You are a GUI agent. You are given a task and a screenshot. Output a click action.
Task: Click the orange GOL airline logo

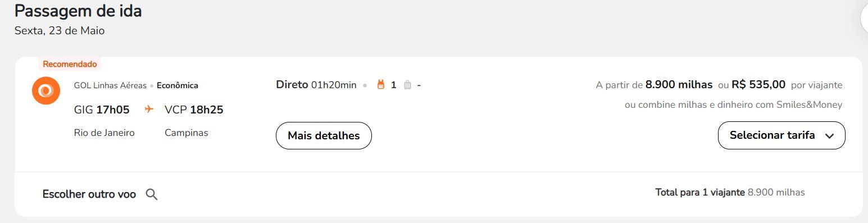[x=46, y=90]
